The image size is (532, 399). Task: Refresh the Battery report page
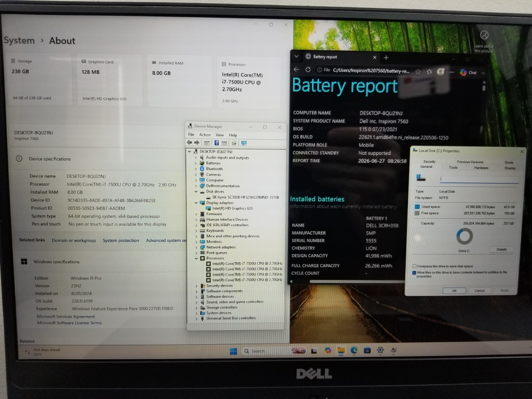pyautogui.click(x=308, y=69)
